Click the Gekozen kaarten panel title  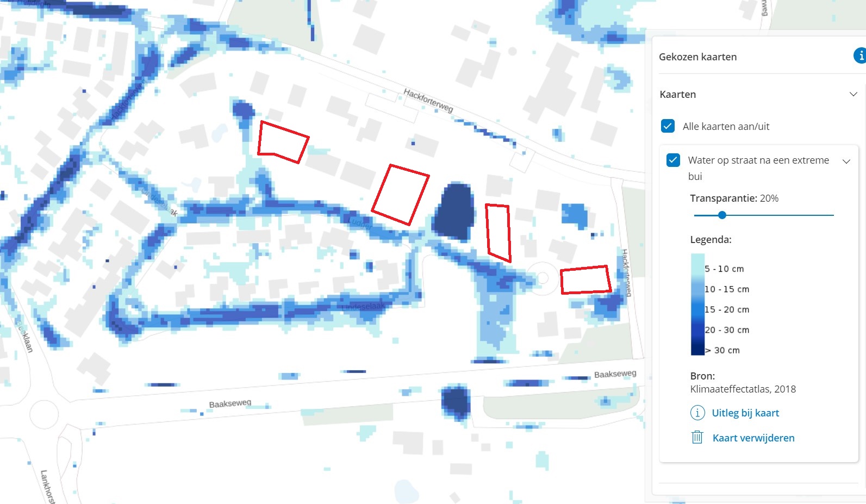coord(697,57)
